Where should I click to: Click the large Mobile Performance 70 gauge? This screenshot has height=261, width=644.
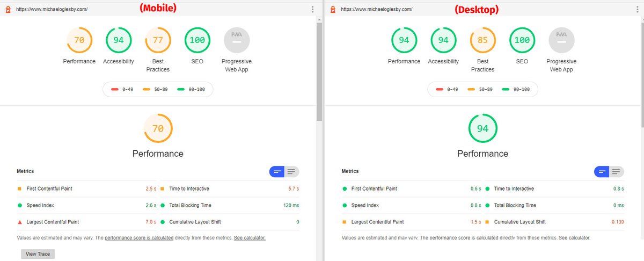[x=158, y=129]
